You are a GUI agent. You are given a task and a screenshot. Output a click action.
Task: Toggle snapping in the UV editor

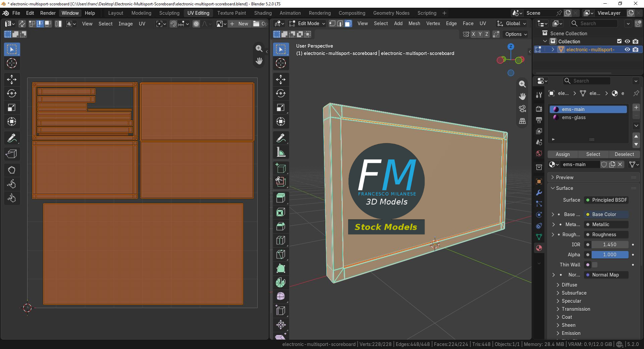(x=173, y=24)
